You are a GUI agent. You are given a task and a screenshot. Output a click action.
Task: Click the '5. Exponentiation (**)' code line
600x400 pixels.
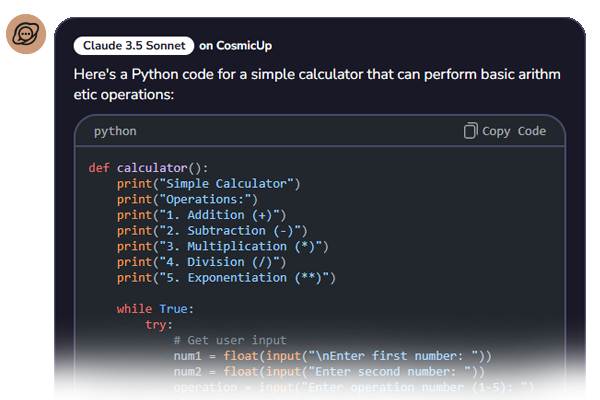tap(226, 277)
